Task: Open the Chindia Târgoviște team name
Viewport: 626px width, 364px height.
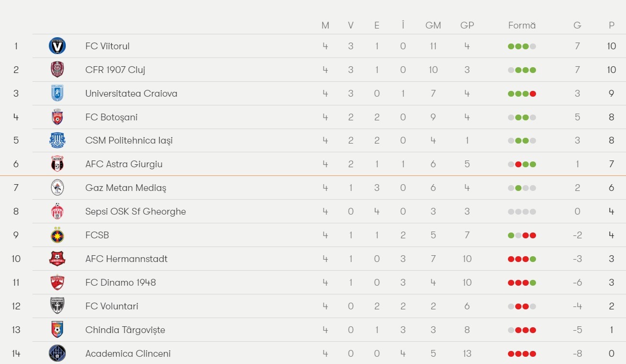Action: [x=125, y=330]
